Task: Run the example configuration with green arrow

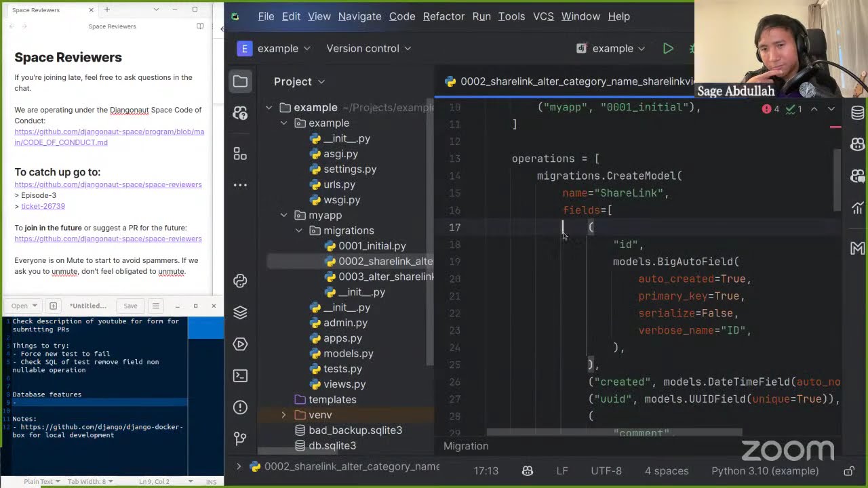Action: (x=668, y=48)
